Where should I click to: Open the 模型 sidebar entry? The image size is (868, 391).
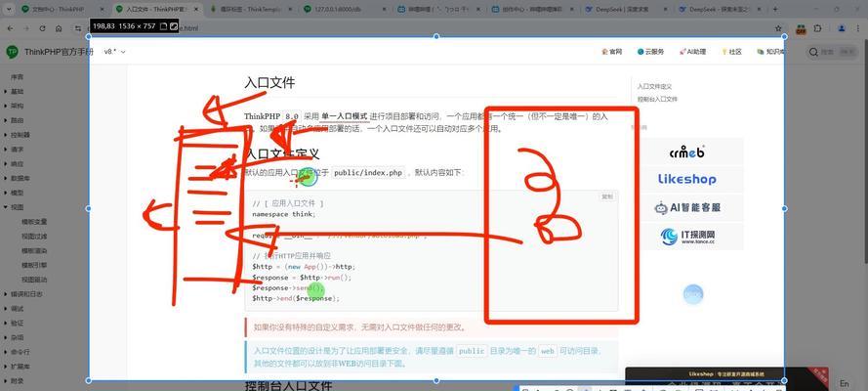17,193
